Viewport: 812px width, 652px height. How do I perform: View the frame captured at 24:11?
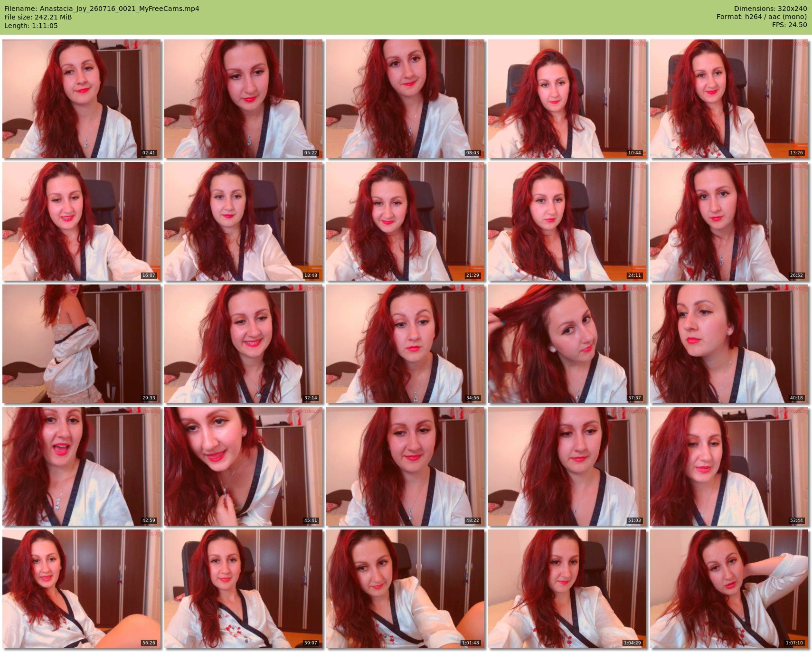(x=567, y=221)
